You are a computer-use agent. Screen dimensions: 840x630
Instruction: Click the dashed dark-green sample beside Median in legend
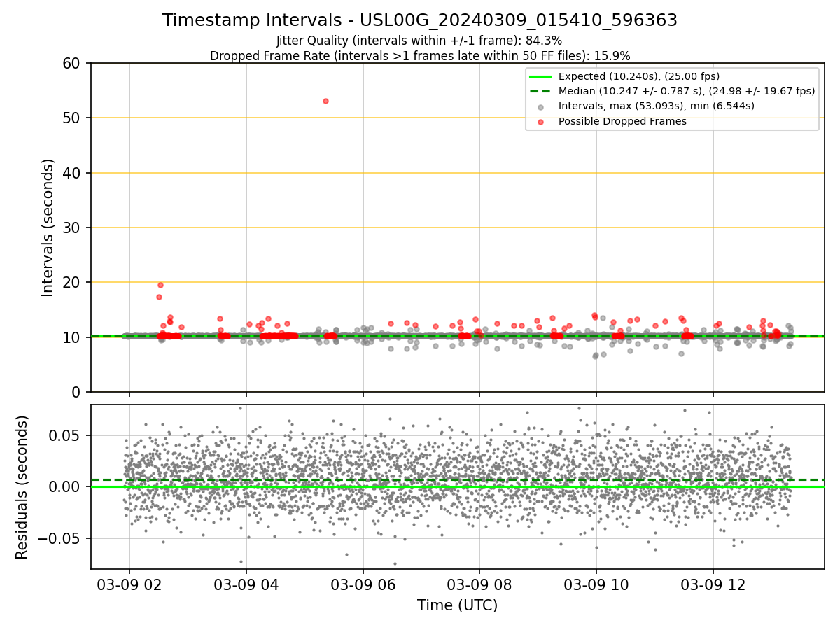click(540, 92)
